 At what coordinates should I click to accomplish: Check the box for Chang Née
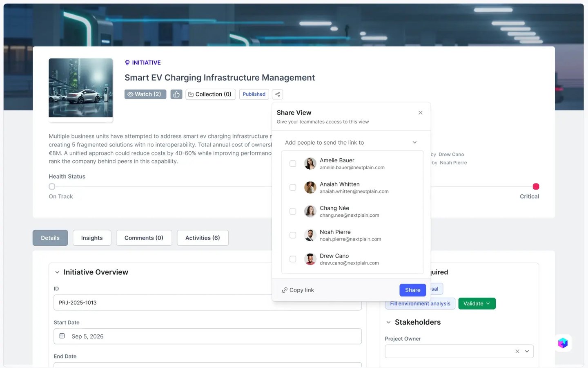click(293, 211)
